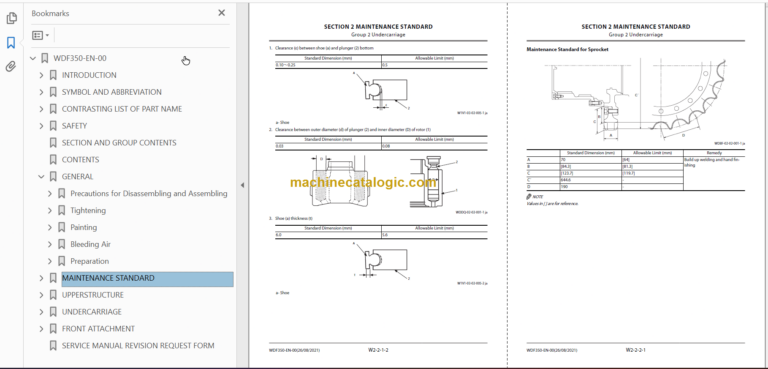Screen dimensions: 768x369
Task: Open the SAFETY bookmark
Action: (74, 126)
